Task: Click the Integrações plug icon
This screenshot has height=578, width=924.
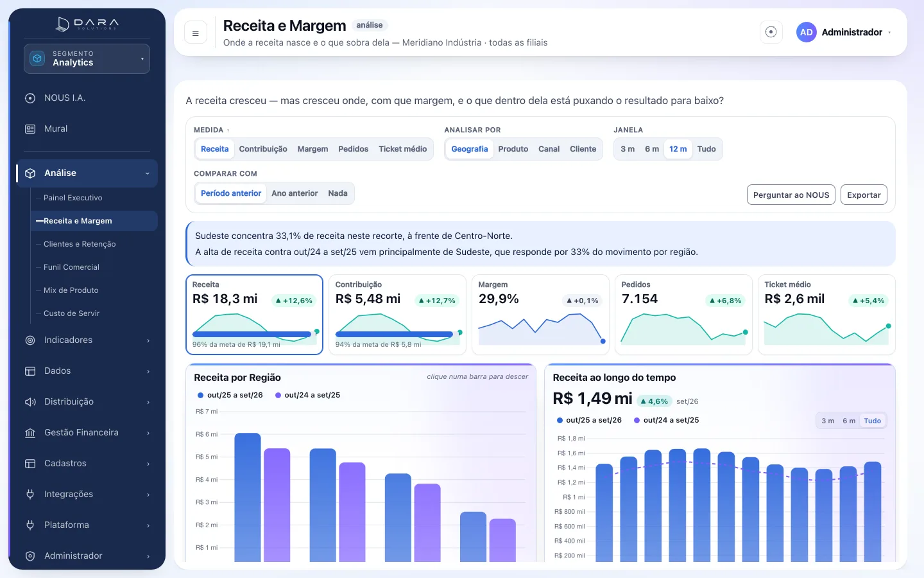Action: pyautogui.click(x=30, y=495)
